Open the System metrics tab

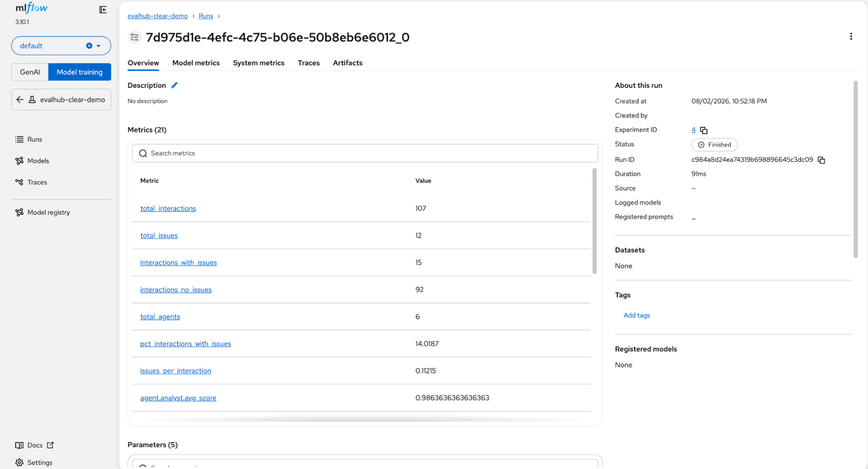tap(258, 63)
